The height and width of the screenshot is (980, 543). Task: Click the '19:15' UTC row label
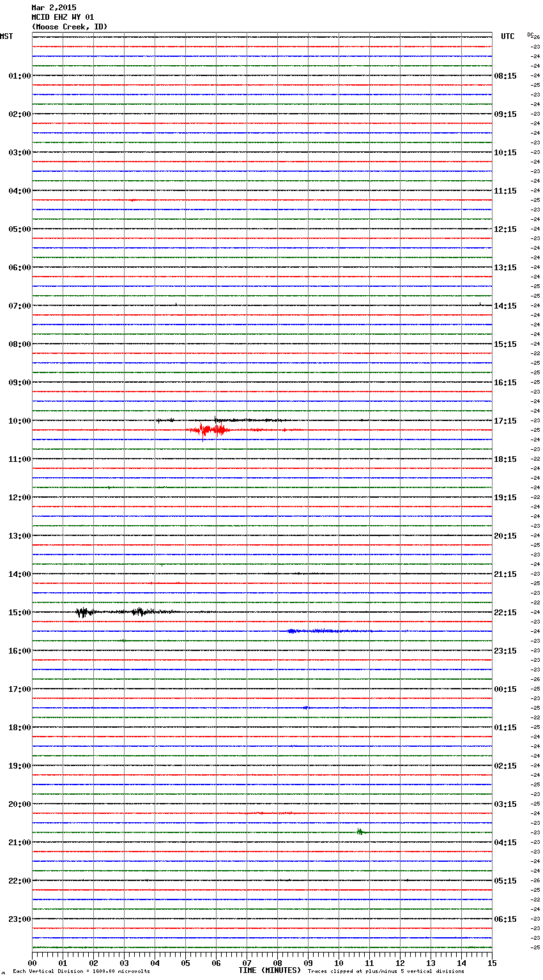(505, 498)
